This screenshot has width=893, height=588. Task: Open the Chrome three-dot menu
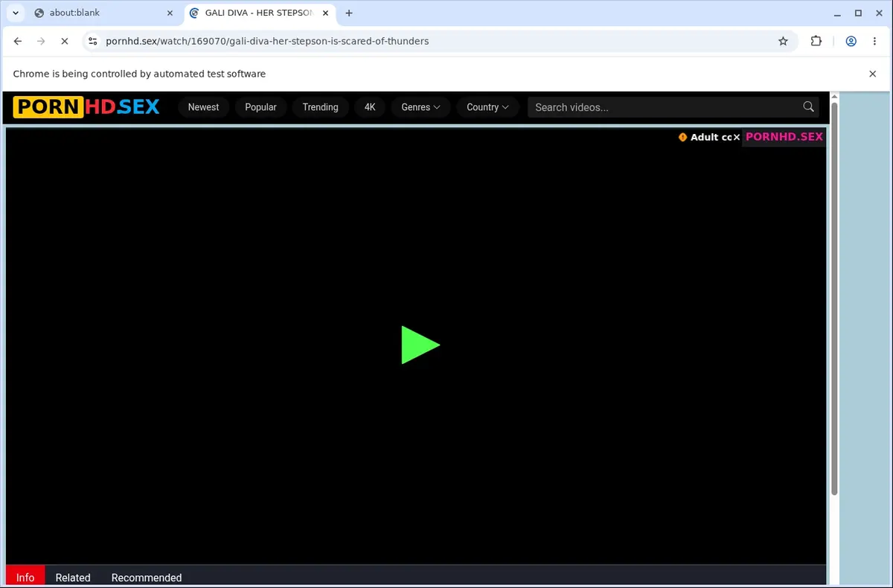pyautogui.click(x=874, y=42)
